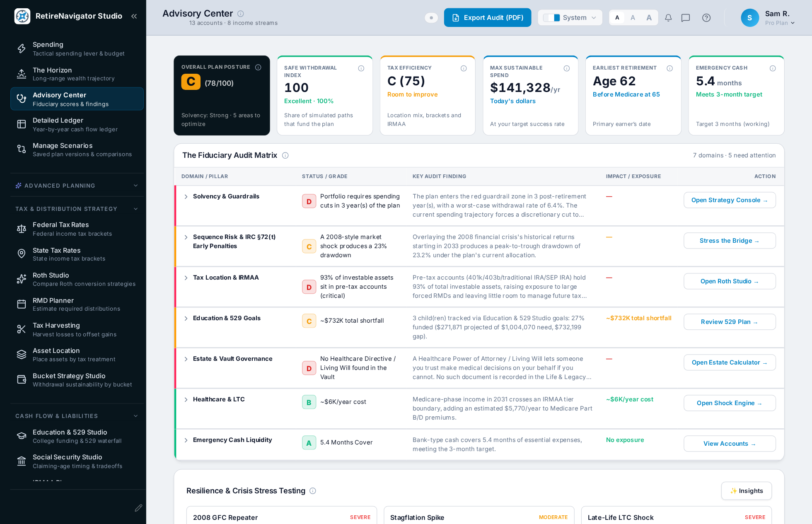Screen dimensions: 812x524
Task: Open Sam R. Pro Plan account menu
Action: tap(768, 18)
